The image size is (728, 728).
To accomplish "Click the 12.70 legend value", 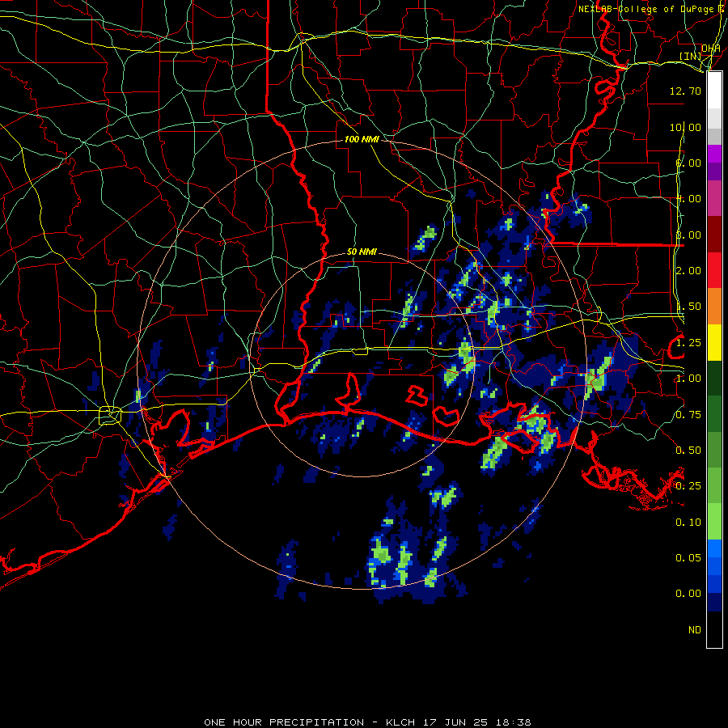I will (x=685, y=91).
